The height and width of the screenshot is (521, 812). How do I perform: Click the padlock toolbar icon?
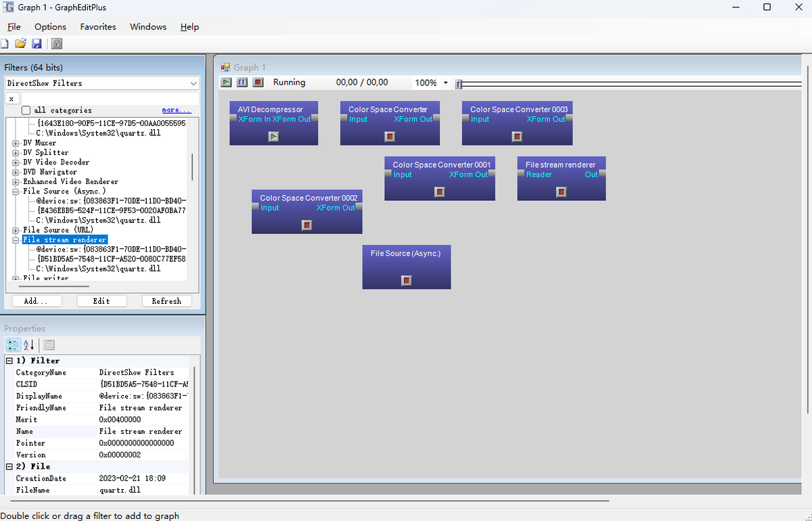pos(57,44)
